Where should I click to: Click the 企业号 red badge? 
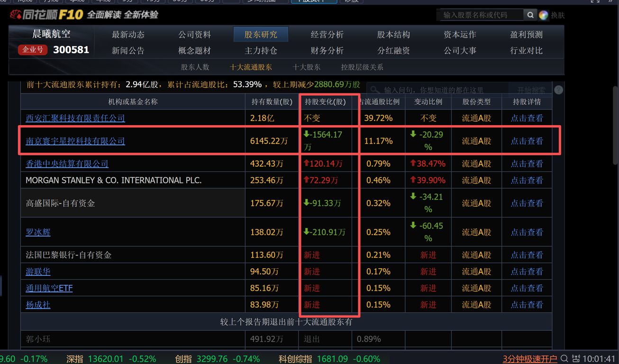click(33, 50)
